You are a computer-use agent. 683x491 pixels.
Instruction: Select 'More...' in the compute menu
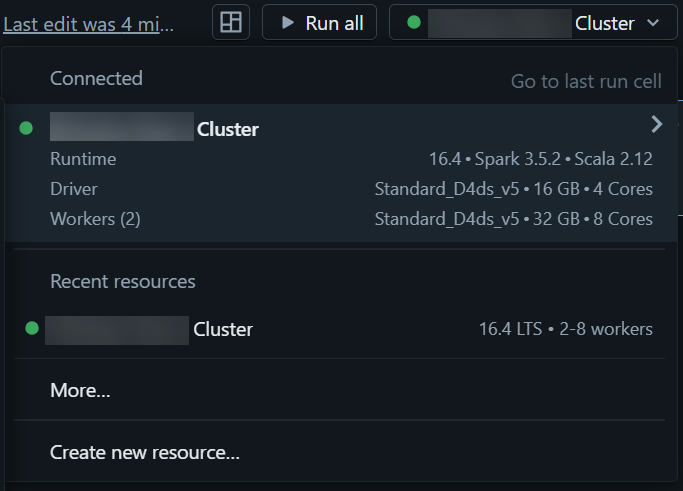coord(80,390)
